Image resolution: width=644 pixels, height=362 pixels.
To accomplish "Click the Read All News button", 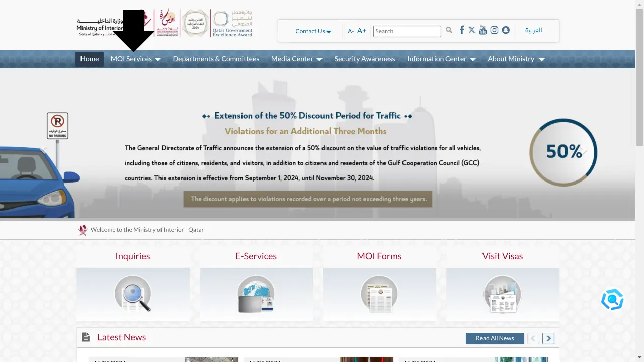I will click(x=495, y=338).
